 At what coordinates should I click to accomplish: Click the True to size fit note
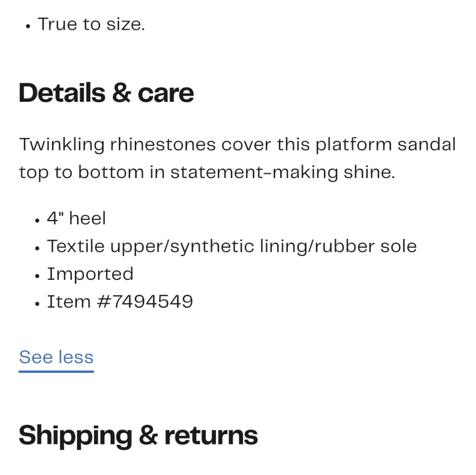pos(91,24)
